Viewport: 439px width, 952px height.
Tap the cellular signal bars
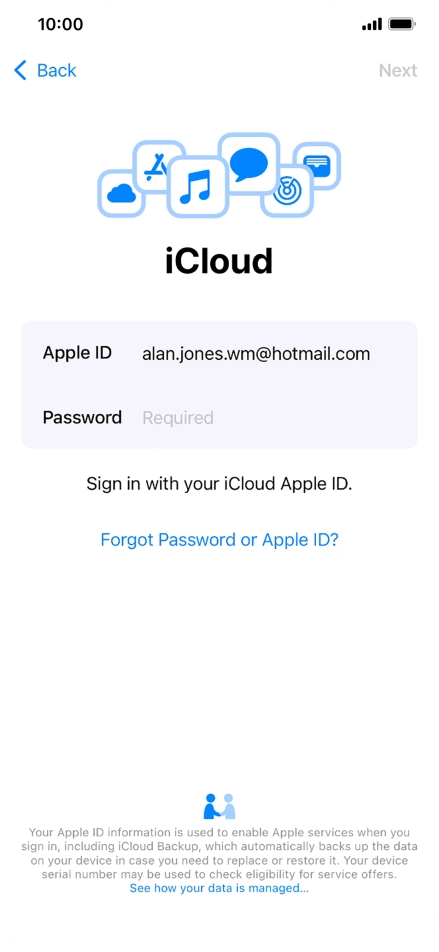[x=372, y=25]
